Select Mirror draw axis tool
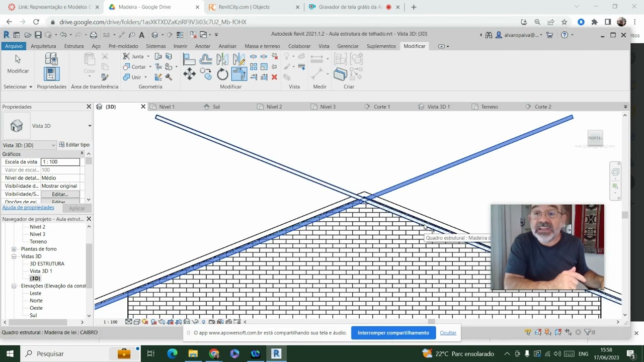This screenshot has width=644, height=362. 239,59
